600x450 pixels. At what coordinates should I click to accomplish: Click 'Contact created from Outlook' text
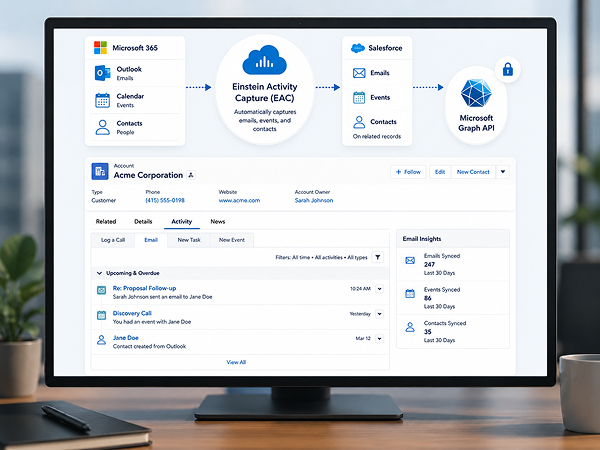(x=149, y=346)
